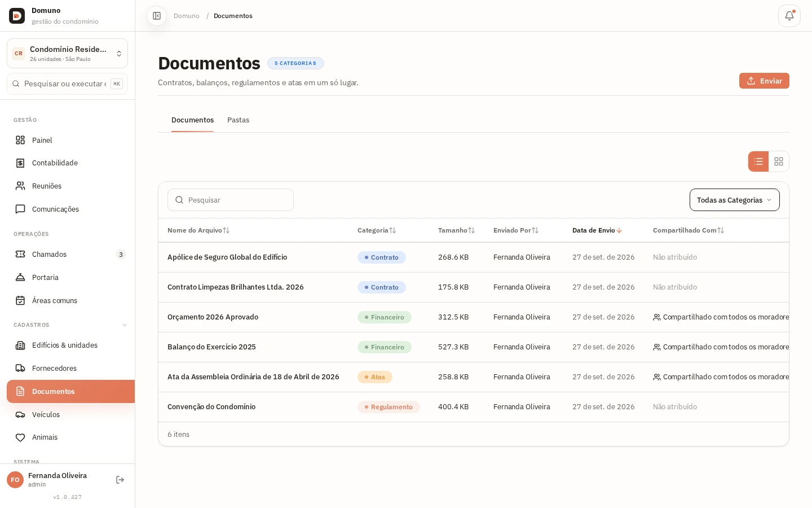Click the upload icon on Enviar

pyautogui.click(x=751, y=81)
